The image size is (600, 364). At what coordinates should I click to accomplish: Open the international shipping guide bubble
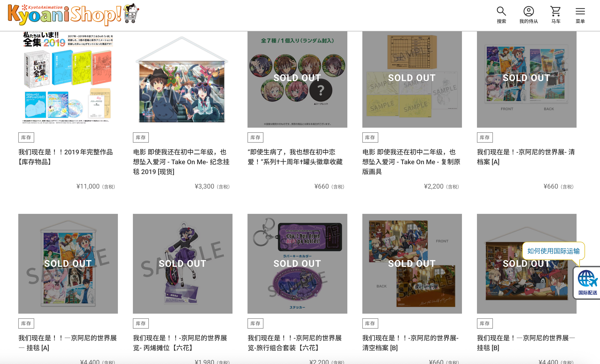pos(553,251)
